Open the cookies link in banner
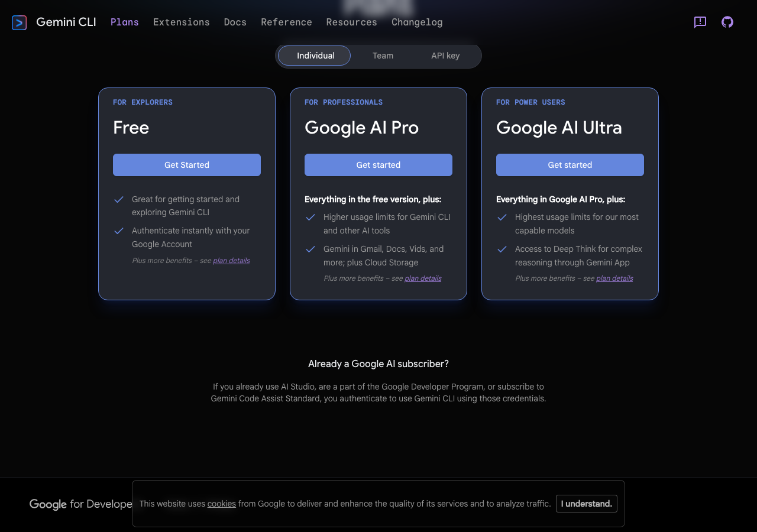The height and width of the screenshot is (532, 757). click(222, 504)
